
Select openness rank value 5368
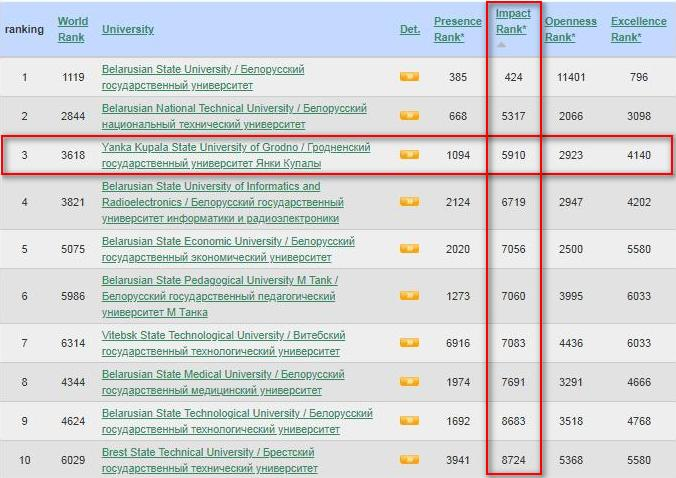coord(571,460)
